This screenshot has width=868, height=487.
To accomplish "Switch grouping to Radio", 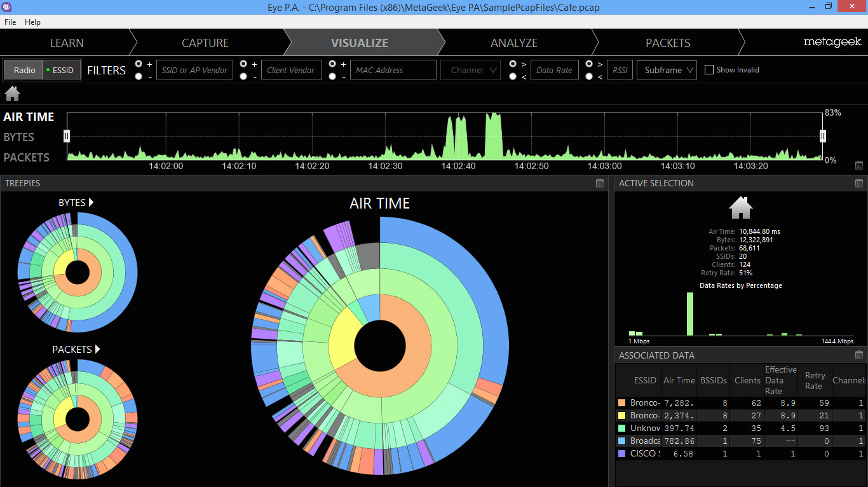I will click(24, 70).
